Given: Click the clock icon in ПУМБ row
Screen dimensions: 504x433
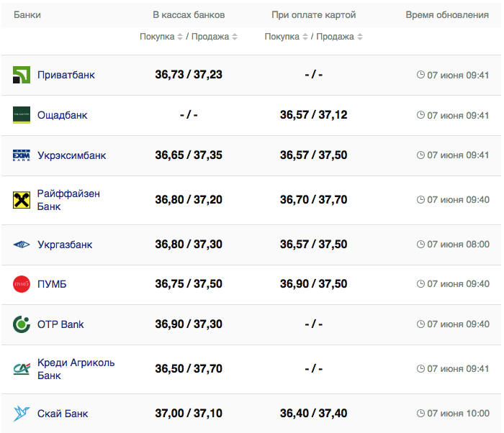Looking at the screenshot, I should tap(421, 284).
